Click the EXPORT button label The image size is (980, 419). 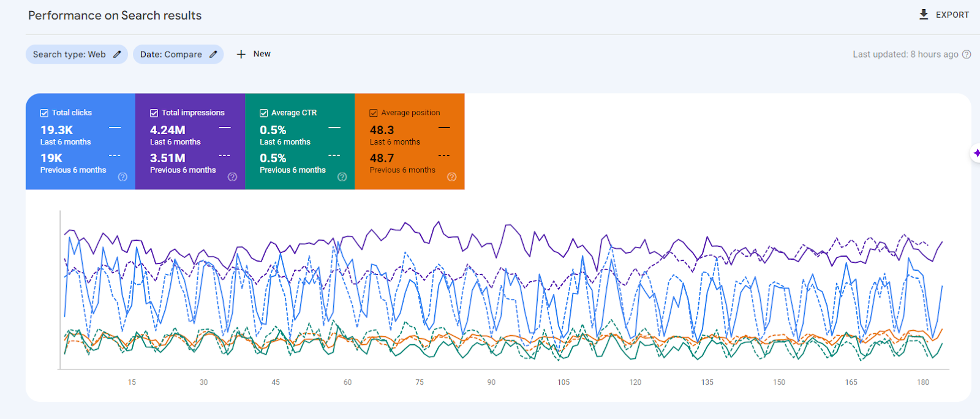(x=952, y=15)
